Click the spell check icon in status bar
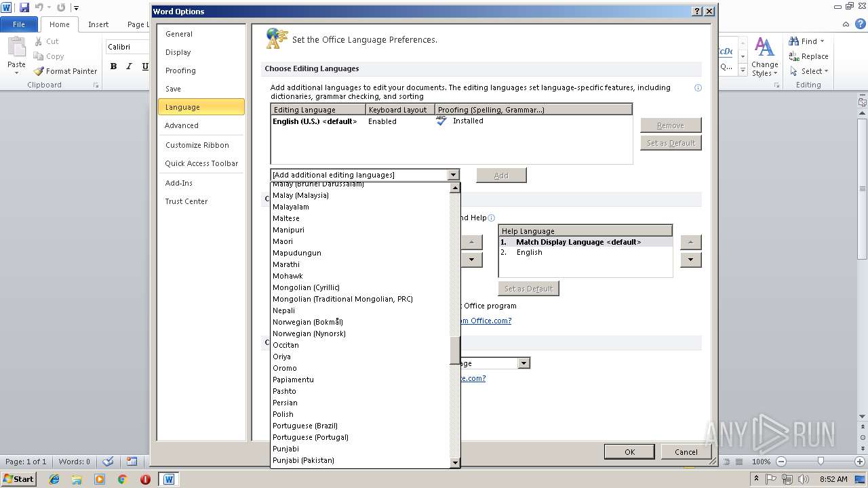This screenshot has width=868, height=488. click(x=107, y=462)
